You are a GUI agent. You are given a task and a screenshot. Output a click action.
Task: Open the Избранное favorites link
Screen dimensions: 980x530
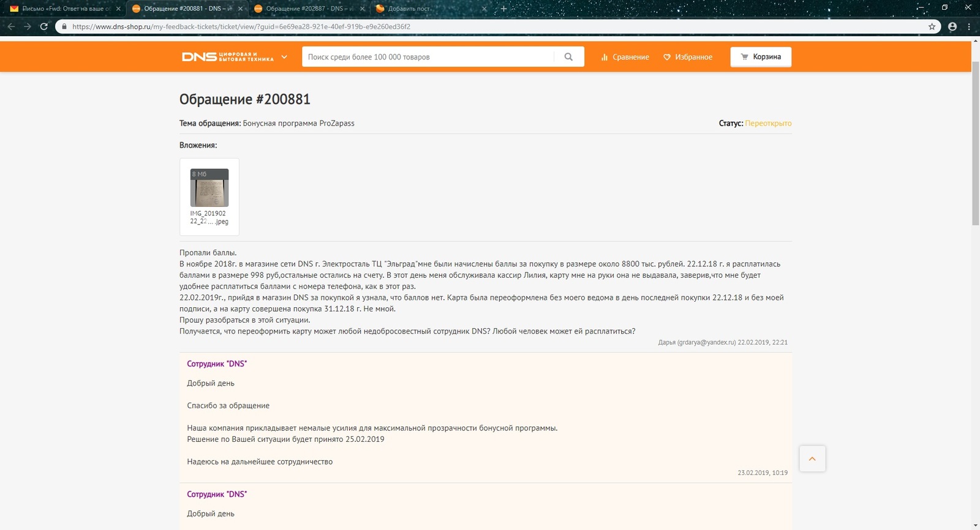tap(688, 57)
